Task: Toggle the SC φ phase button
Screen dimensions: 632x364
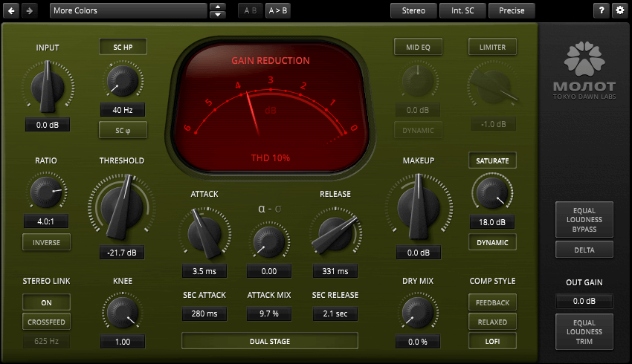Action: (123, 131)
